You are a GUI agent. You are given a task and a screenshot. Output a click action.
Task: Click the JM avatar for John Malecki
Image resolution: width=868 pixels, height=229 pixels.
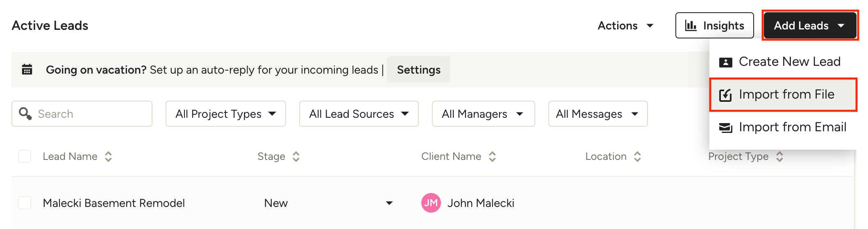(x=431, y=203)
